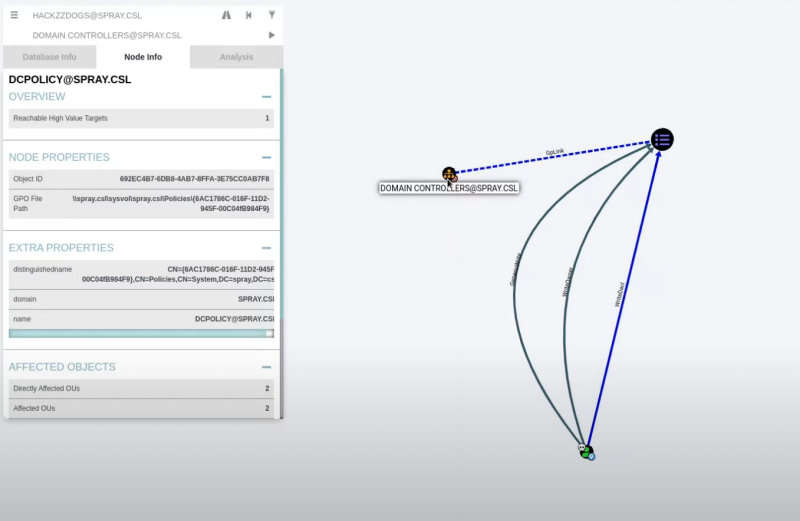Switch to the Database Info tab
This screenshot has width=800, height=521.
(x=49, y=57)
